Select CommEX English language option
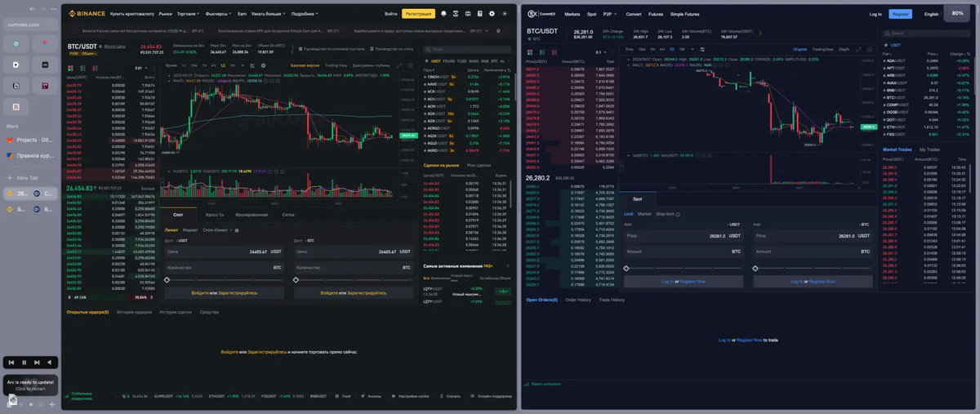The height and width of the screenshot is (414, 980). (931, 14)
